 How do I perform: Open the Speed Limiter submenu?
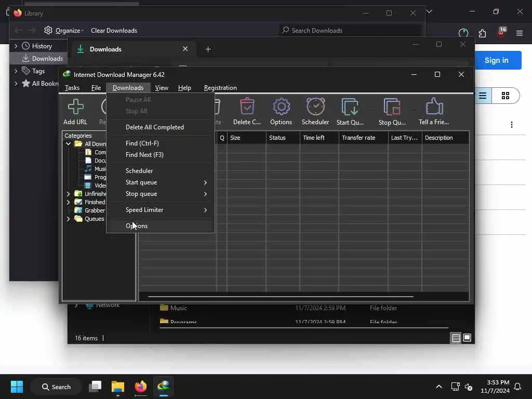tap(161, 210)
